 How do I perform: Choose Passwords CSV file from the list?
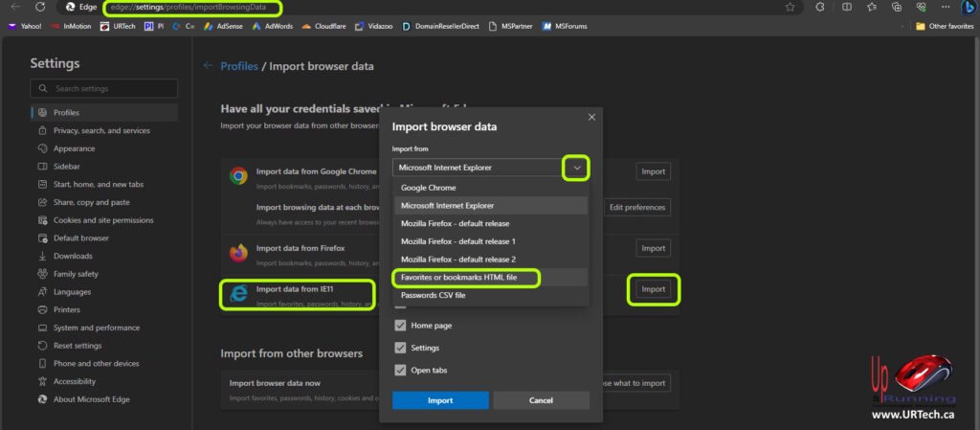point(434,295)
